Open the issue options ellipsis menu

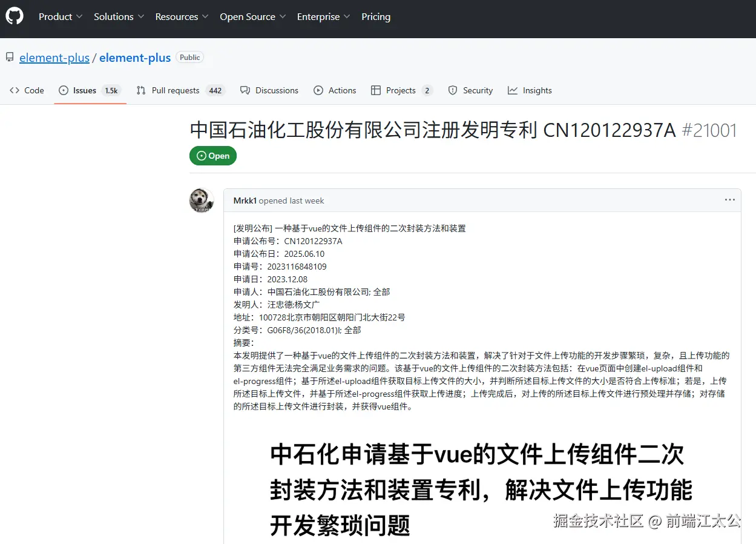729,199
